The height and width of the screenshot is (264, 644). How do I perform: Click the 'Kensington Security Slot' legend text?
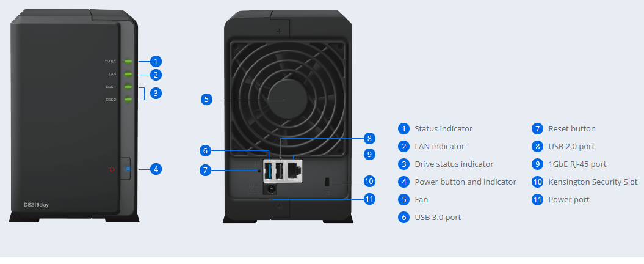pyautogui.click(x=593, y=182)
